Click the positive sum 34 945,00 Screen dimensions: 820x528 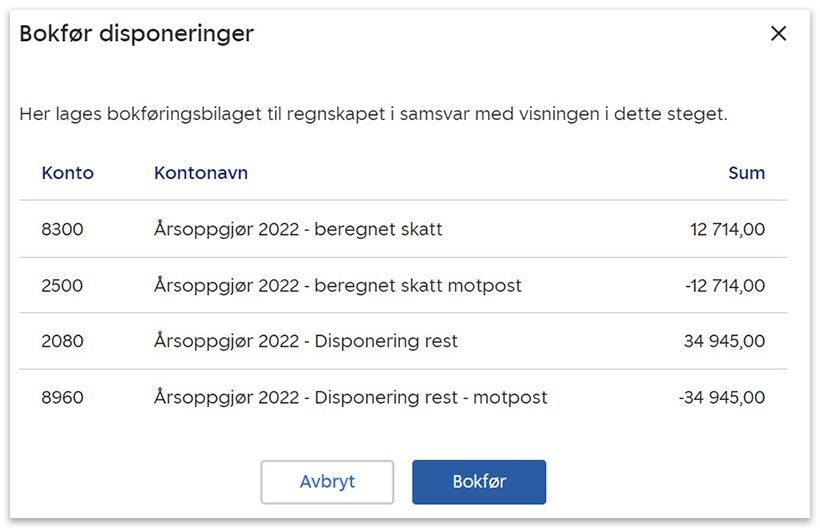coord(724,342)
